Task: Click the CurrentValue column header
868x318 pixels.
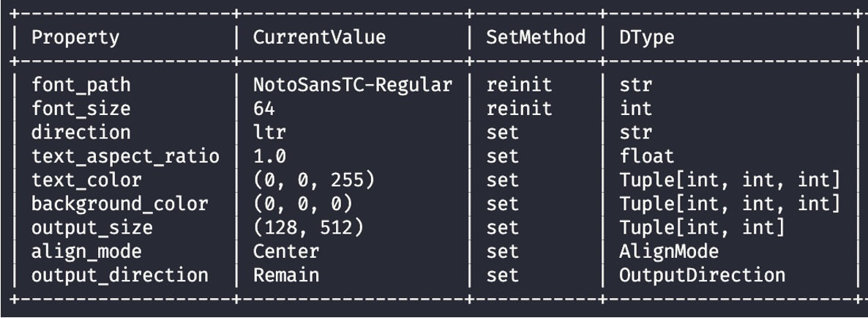Action: (x=319, y=37)
